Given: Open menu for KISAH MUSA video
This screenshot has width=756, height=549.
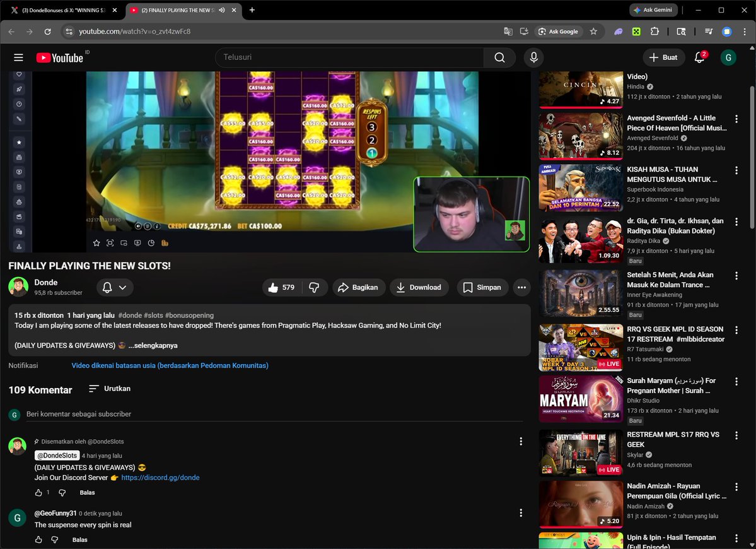Looking at the screenshot, I should [x=736, y=170].
